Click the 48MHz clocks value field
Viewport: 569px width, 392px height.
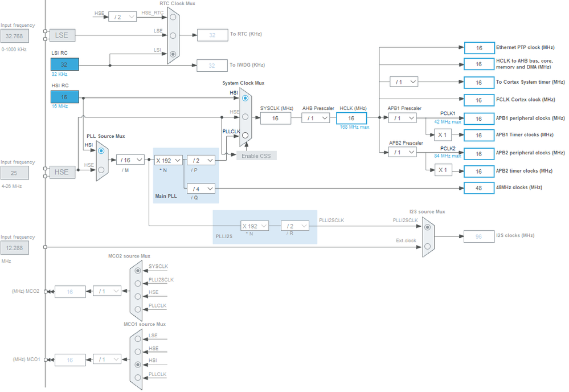(x=479, y=188)
